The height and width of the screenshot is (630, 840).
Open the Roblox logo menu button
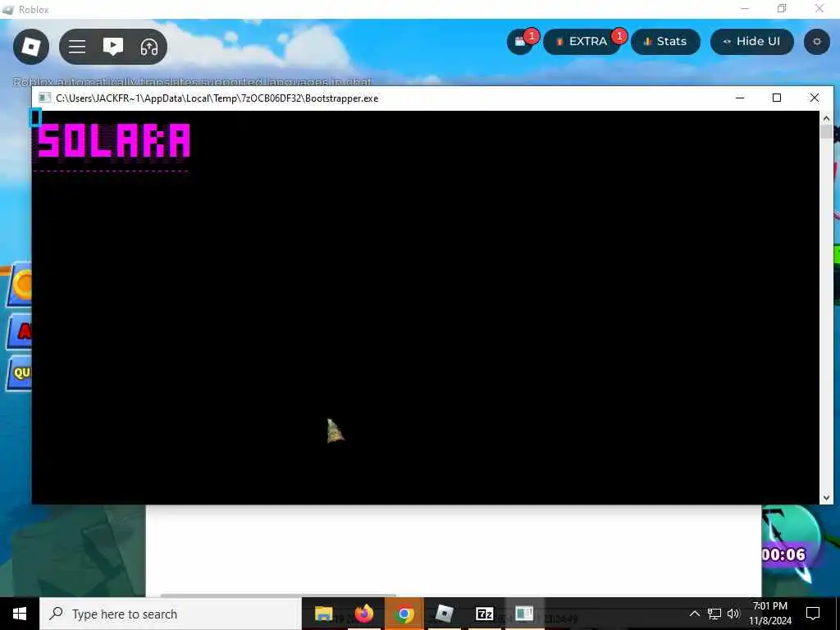[31, 47]
